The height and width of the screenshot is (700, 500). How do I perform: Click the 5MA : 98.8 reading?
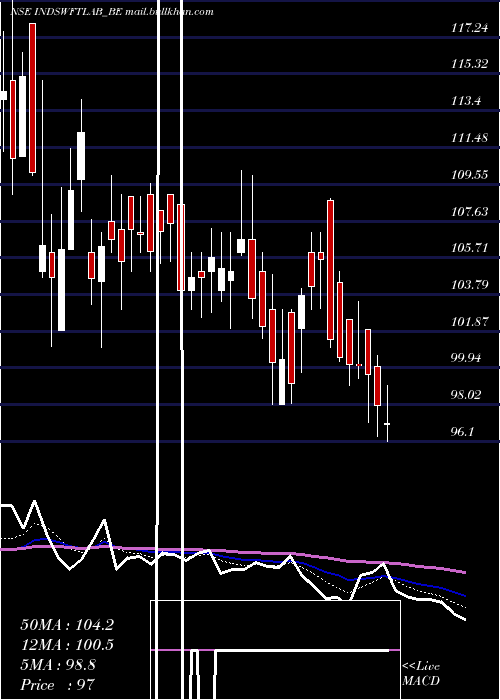click(x=58, y=665)
